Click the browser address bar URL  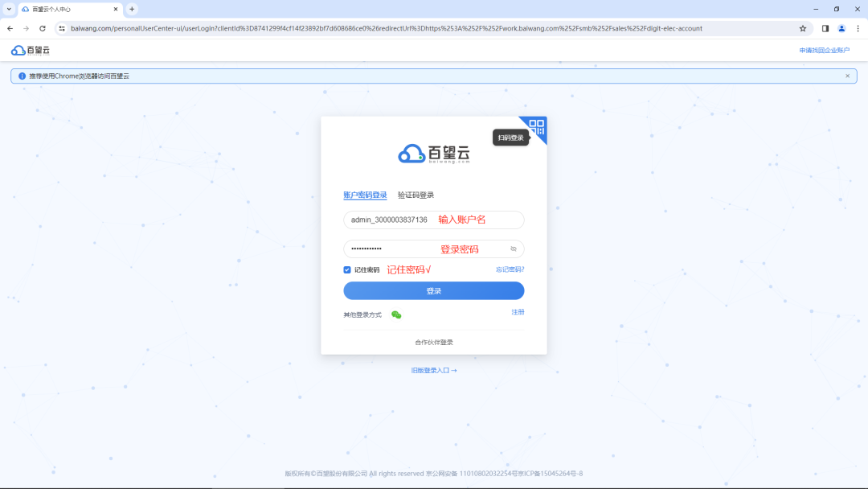[387, 28]
